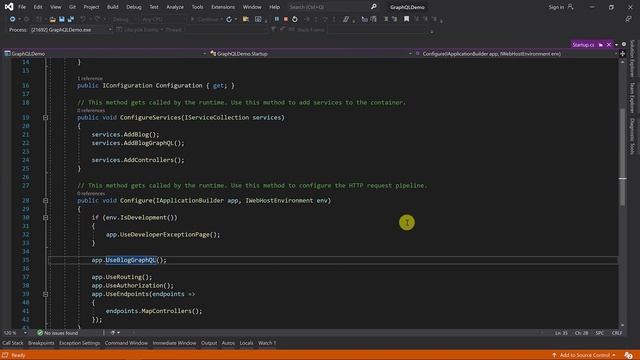This screenshot has width=640, height=360.
Task: Switch to the Call Stack tab
Action: (13, 343)
